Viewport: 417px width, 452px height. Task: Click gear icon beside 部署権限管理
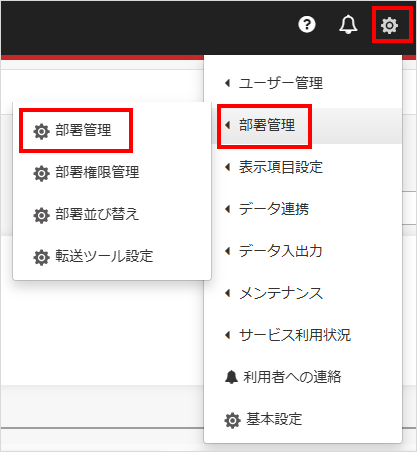pos(41,173)
